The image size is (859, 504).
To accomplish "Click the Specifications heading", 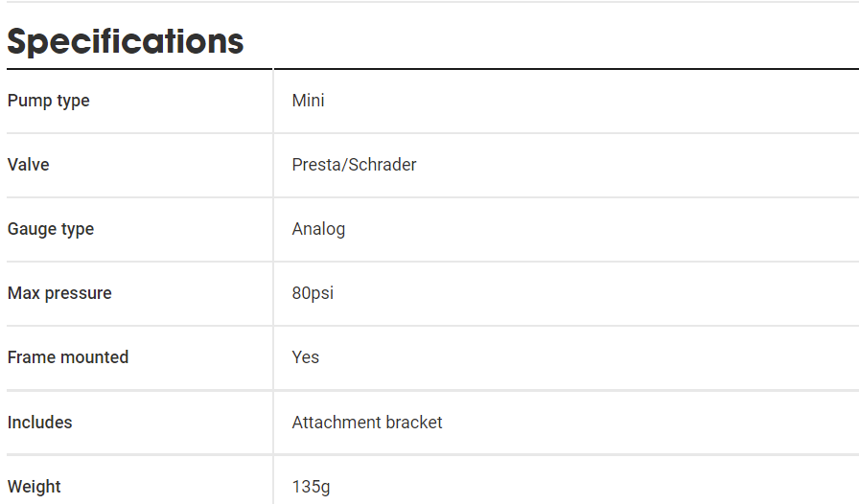I will (x=126, y=42).
